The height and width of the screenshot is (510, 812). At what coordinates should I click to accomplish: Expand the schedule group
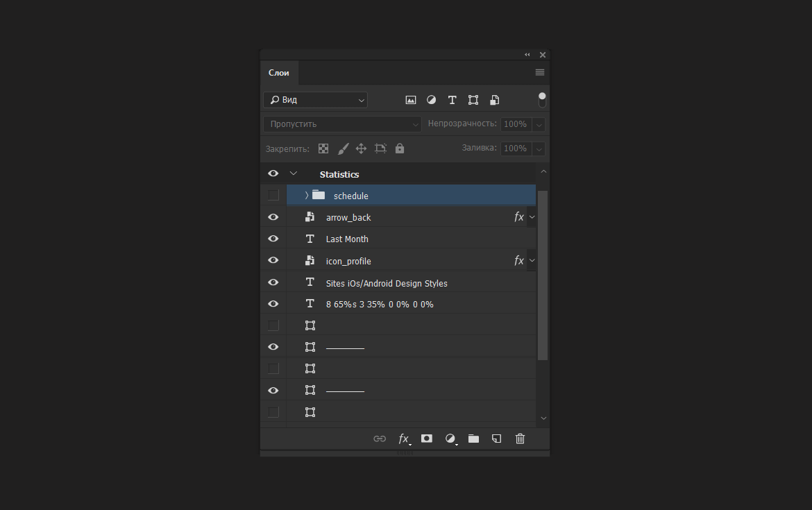tap(307, 195)
